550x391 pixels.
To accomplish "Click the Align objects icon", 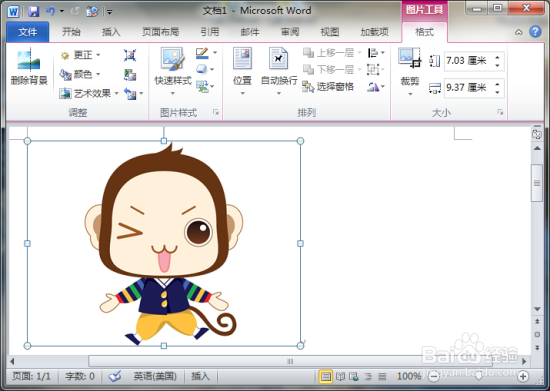I will click(373, 53).
